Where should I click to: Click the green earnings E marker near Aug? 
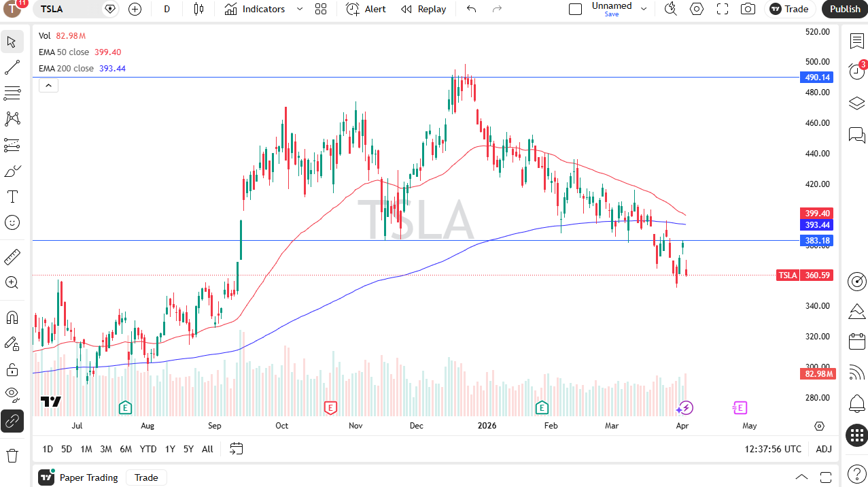click(124, 408)
